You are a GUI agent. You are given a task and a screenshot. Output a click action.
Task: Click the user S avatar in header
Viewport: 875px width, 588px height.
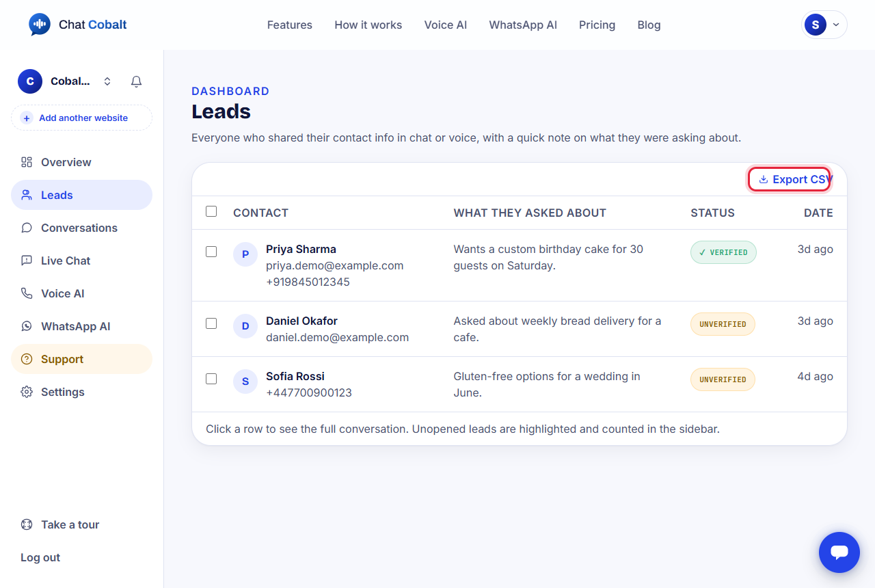815,25
